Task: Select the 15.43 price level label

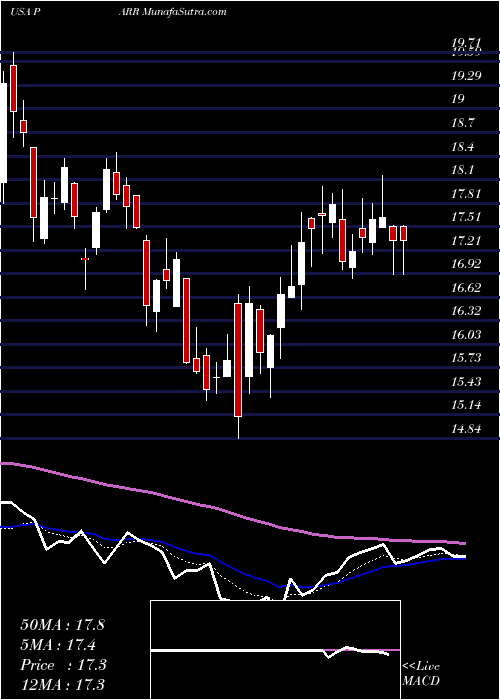Action: point(467,382)
